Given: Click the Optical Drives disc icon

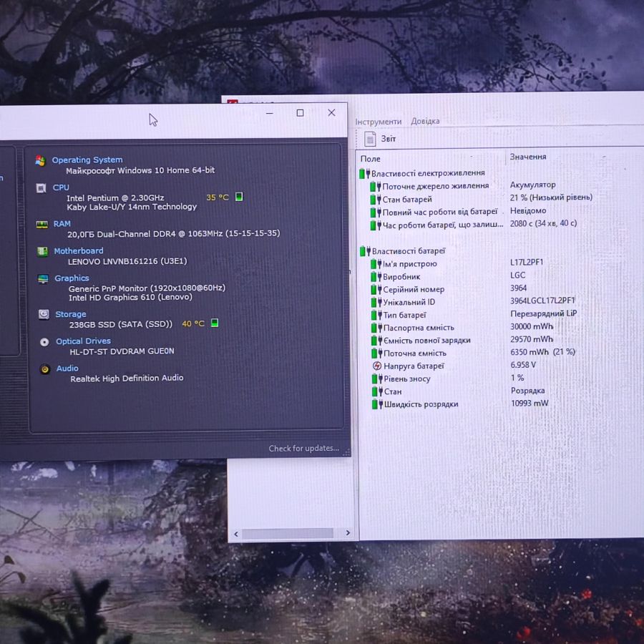Looking at the screenshot, I should click(x=44, y=342).
